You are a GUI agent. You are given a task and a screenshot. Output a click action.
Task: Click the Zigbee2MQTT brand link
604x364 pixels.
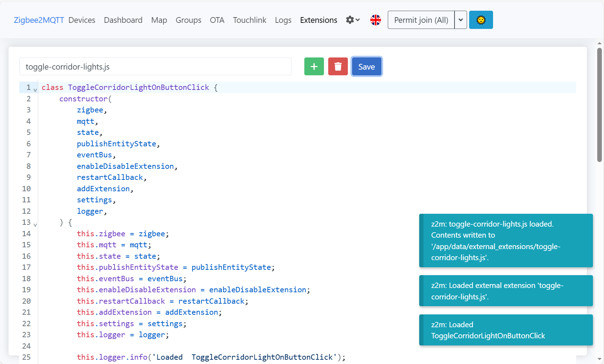point(39,20)
